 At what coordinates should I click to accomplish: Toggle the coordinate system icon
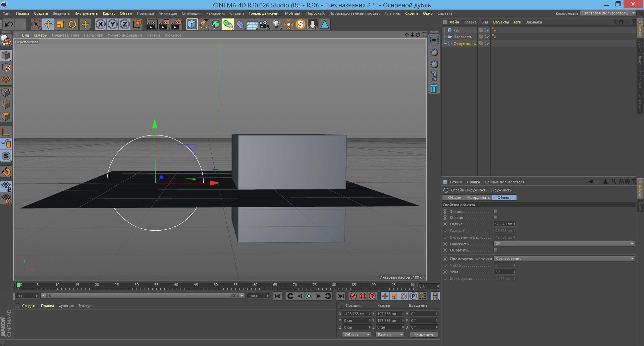coord(137,24)
